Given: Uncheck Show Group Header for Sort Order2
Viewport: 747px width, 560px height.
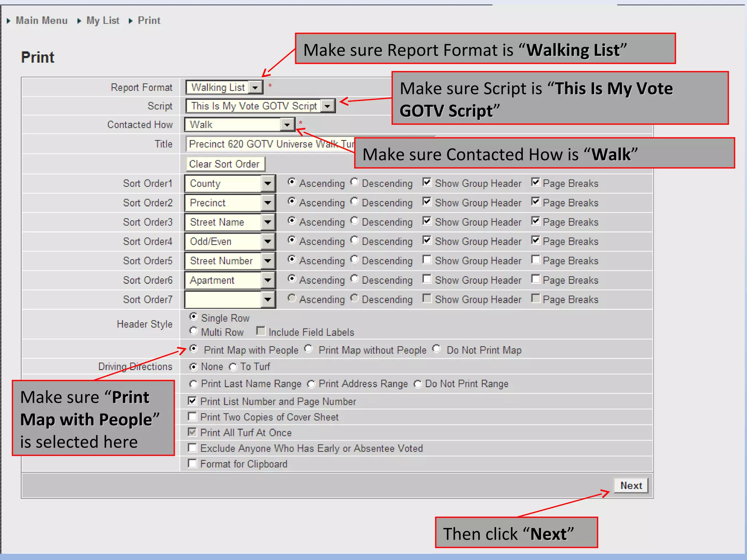Looking at the screenshot, I should (427, 201).
